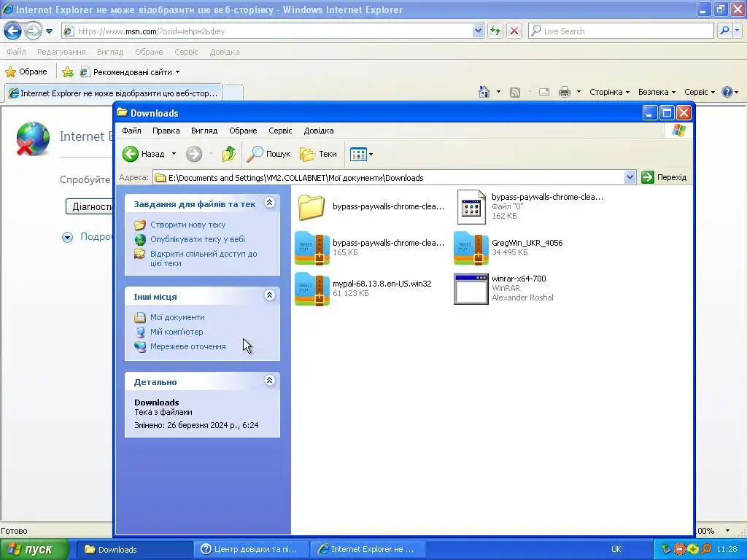Collapse the file and folder tasks (Завдання для файлів та тек) panel

(x=269, y=203)
